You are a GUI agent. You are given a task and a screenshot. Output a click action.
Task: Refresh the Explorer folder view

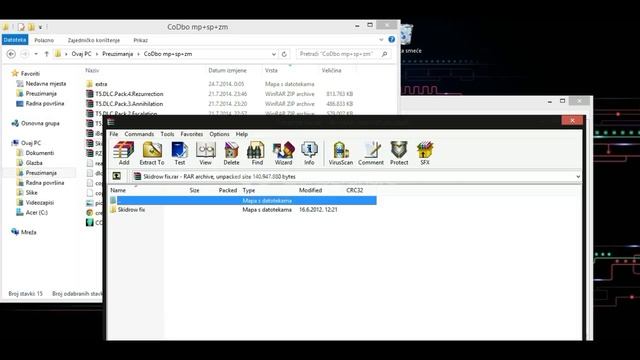284,54
